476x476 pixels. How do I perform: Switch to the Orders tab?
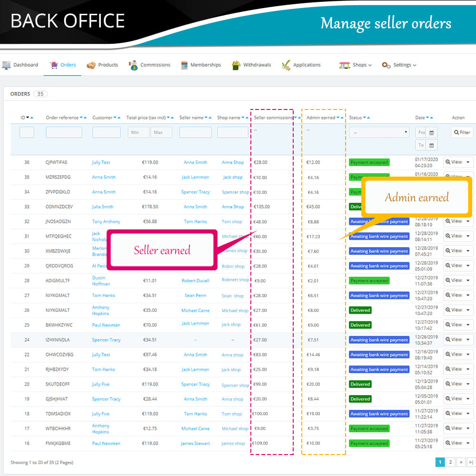63,65
